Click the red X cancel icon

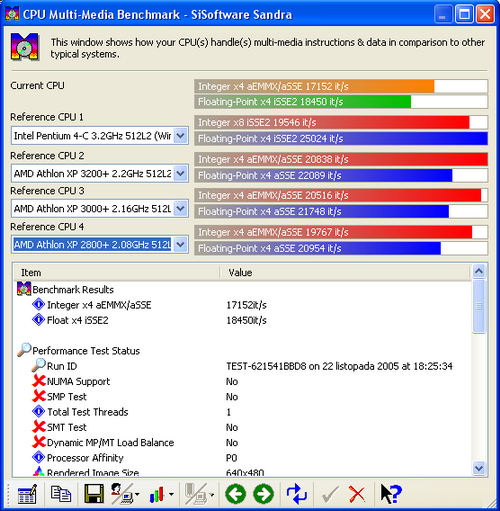(357, 494)
